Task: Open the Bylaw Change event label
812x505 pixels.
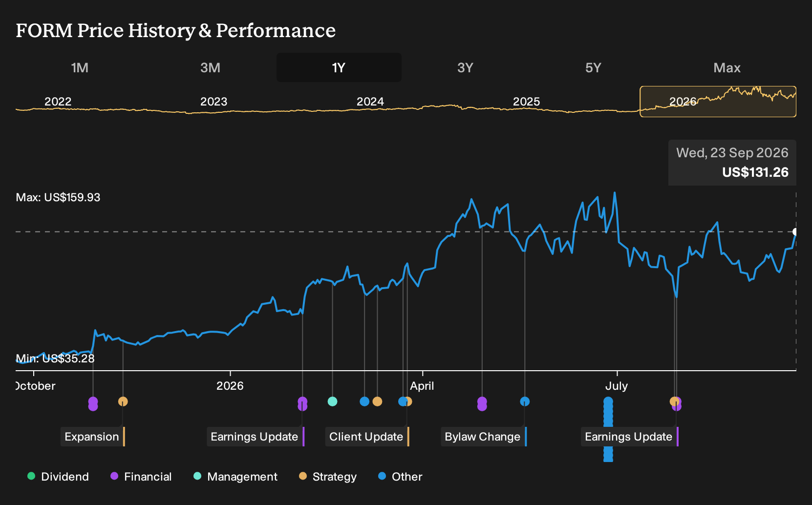Action: pos(484,437)
